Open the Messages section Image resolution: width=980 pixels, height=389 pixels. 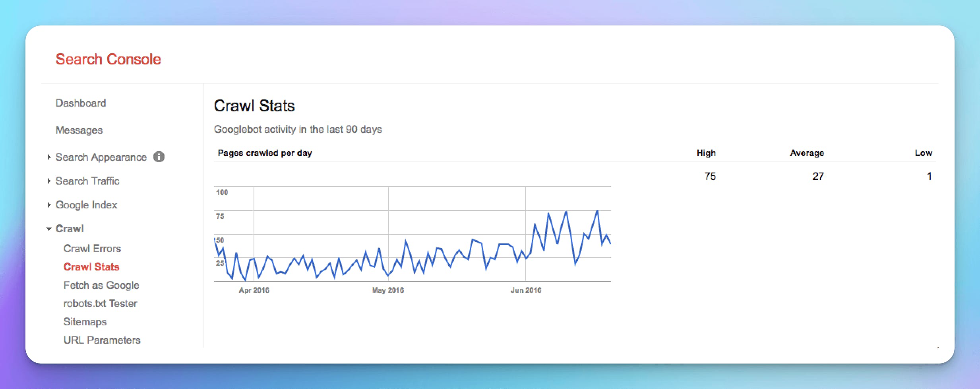coord(79,130)
